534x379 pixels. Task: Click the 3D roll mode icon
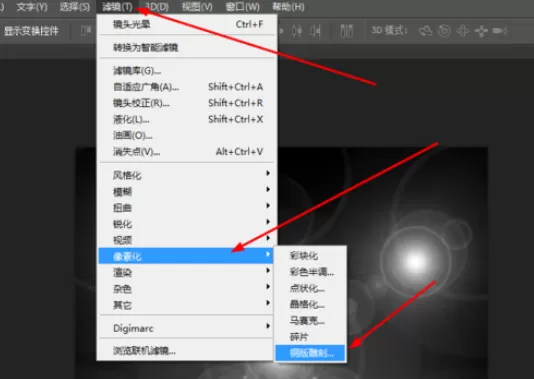(444, 31)
